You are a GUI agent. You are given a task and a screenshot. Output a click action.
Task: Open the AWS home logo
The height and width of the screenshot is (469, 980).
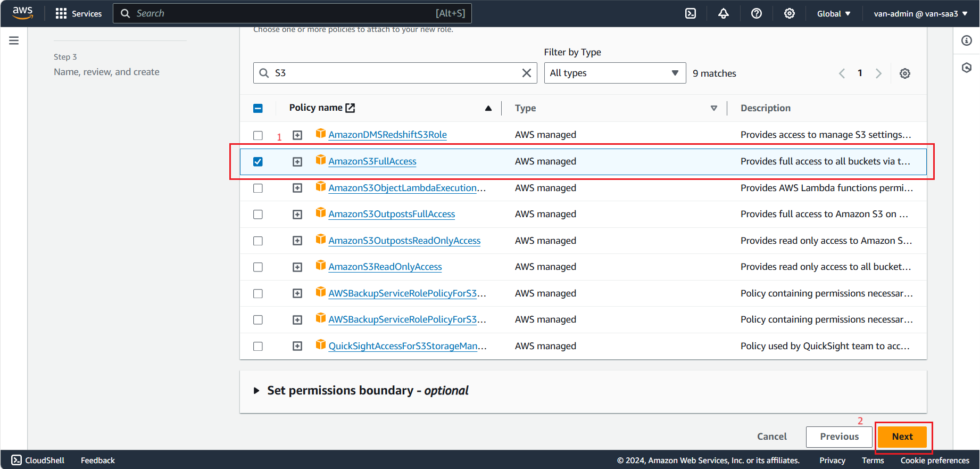22,13
